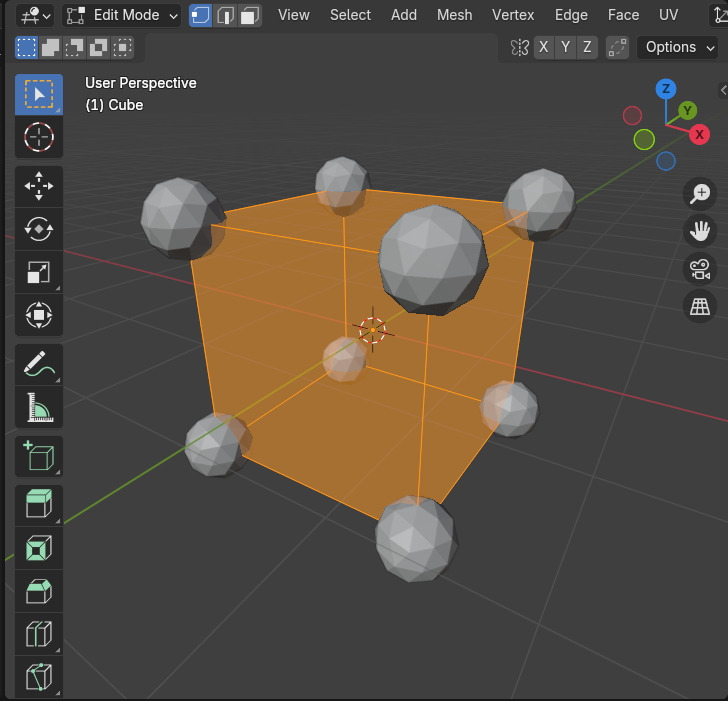Screen dimensions: 728x701
Task: Click the green Y axis gizmo
Action: 688,111
